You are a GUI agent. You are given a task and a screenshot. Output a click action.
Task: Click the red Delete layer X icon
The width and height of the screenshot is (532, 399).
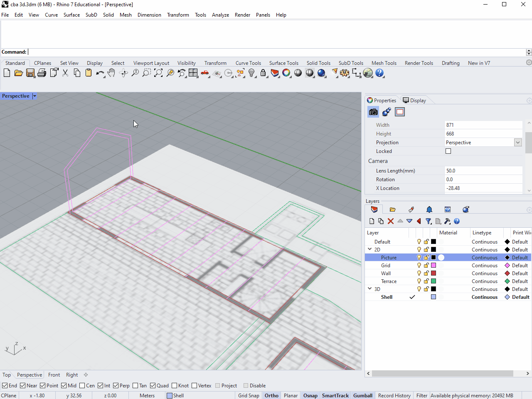(390, 221)
